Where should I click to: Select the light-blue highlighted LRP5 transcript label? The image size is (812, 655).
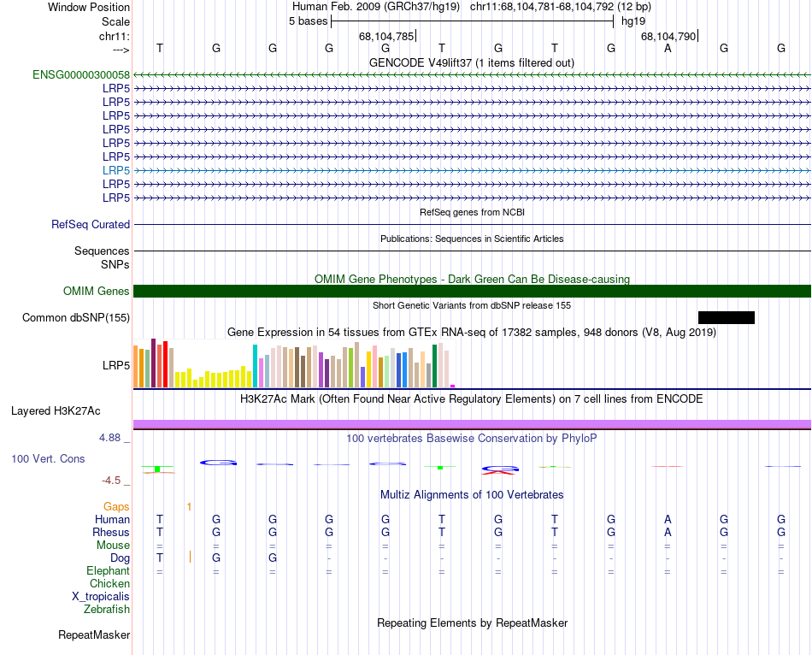coord(116,170)
